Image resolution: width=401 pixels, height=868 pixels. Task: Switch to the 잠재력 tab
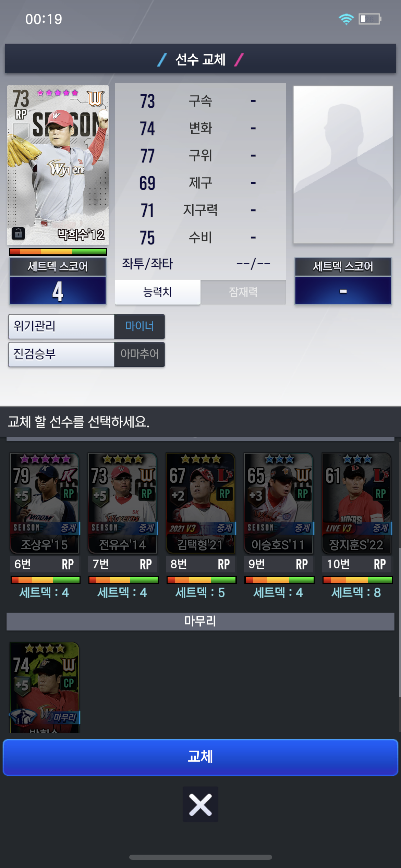pyautogui.click(x=243, y=292)
